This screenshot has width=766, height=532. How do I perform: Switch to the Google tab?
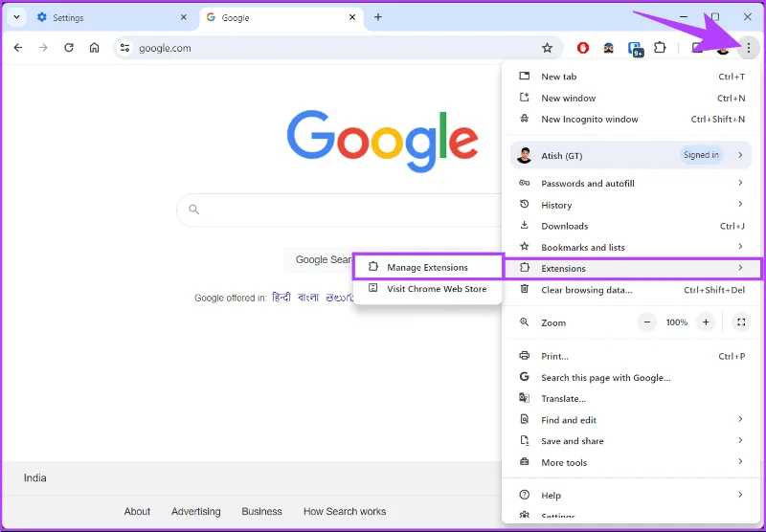[x=281, y=17]
